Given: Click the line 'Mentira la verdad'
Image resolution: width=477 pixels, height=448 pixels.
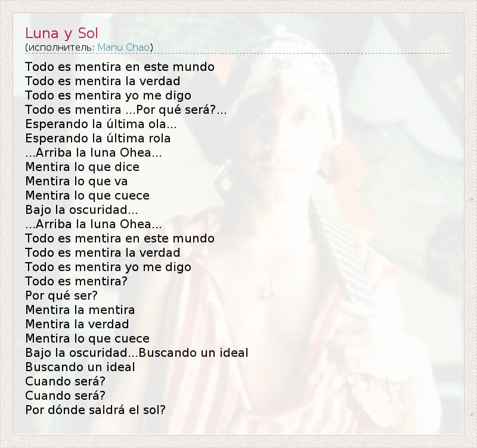Looking at the screenshot, I should [x=77, y=324].
